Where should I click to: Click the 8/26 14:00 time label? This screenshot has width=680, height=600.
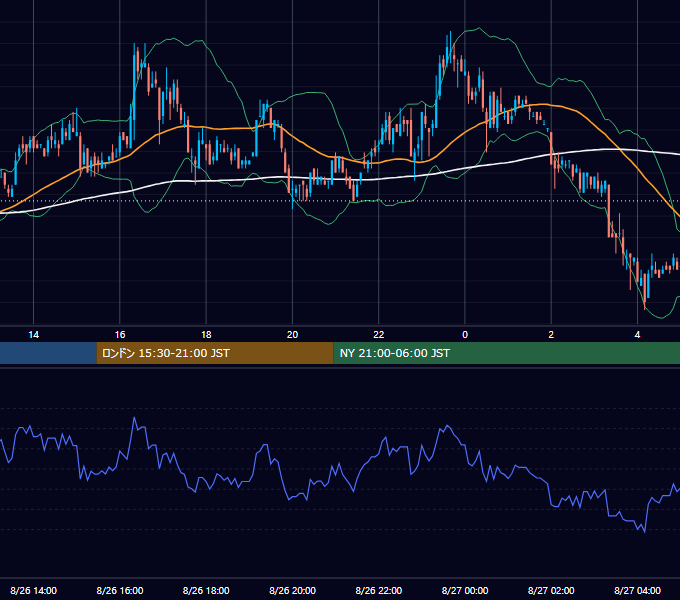tap(33, 590)
